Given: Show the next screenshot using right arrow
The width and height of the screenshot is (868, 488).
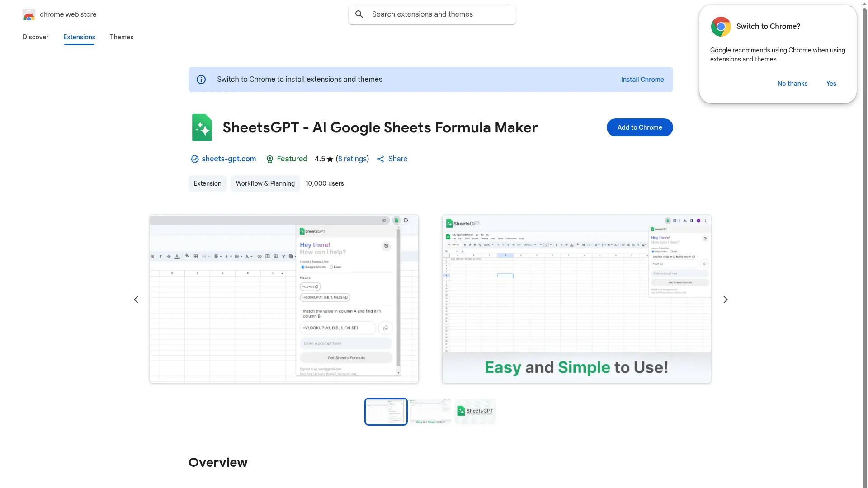Looking at the screenshot, I should pyautogui.click(x=725, y=299).
